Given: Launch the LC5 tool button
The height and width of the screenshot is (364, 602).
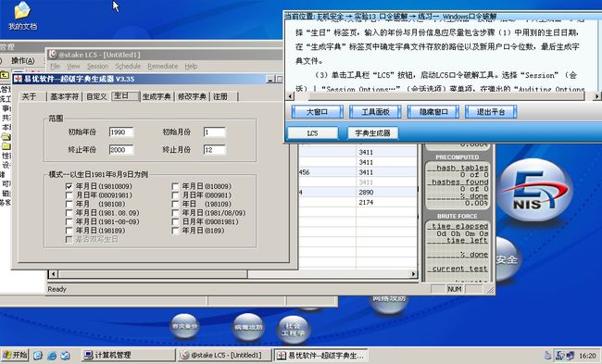Looking at the screenshot, I should 312,133.
